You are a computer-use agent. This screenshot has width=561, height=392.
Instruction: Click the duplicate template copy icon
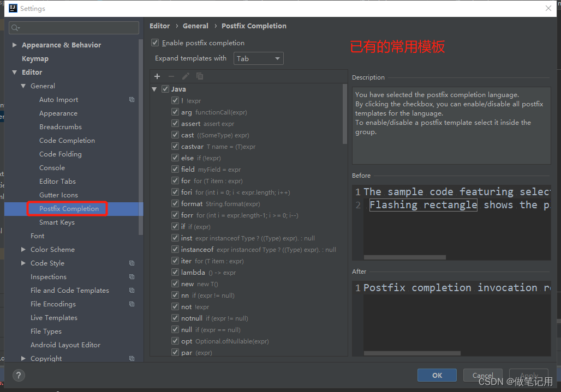click(x=200, y=76)
